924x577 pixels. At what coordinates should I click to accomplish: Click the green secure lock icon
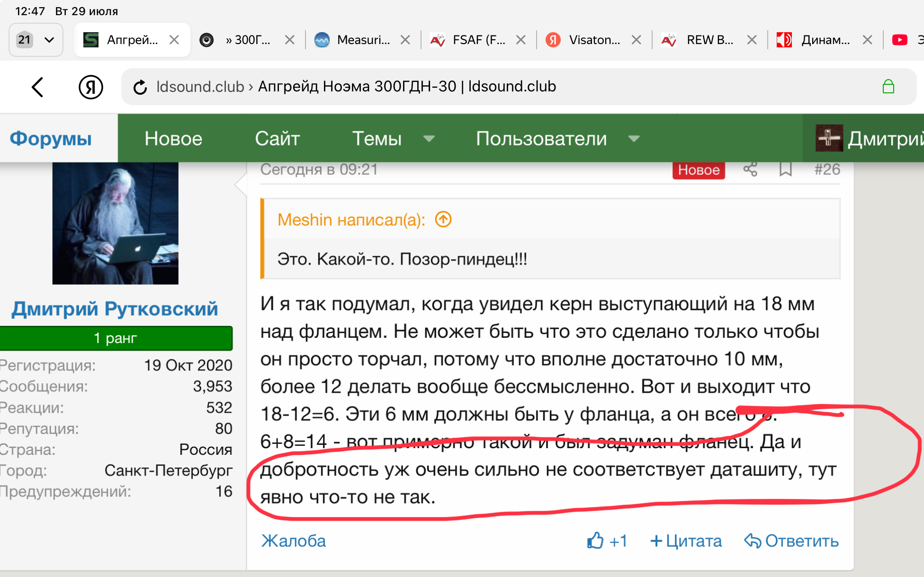click(x=888, y=87)
